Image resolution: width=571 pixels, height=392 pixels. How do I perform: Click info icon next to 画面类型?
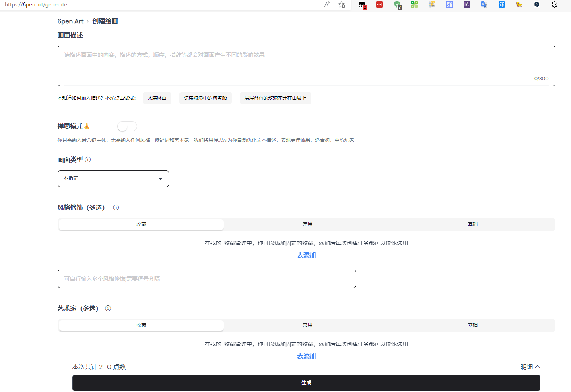[x=88, y=160]
